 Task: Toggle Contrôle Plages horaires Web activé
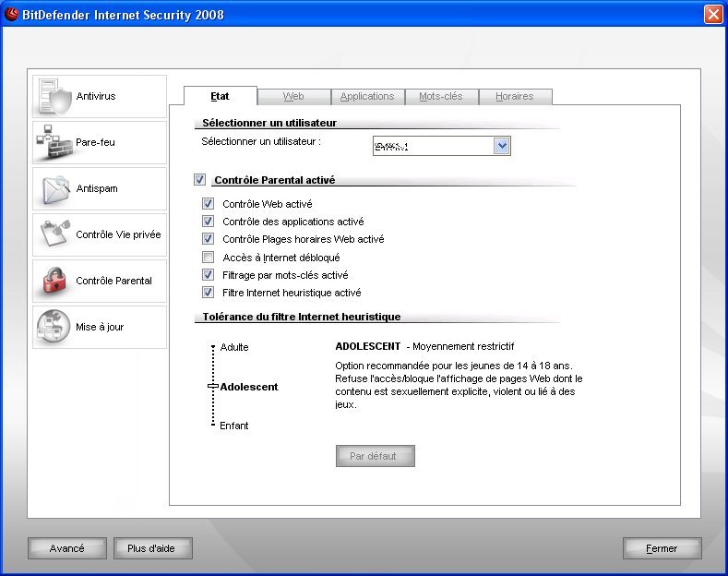click(x=208, y=239)
